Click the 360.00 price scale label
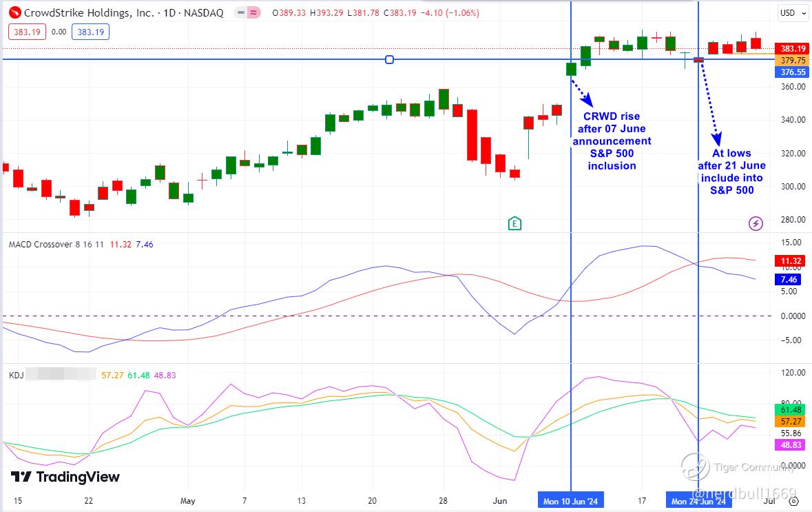Viewport: 812px width, 512px height. [x=793, y=87]
